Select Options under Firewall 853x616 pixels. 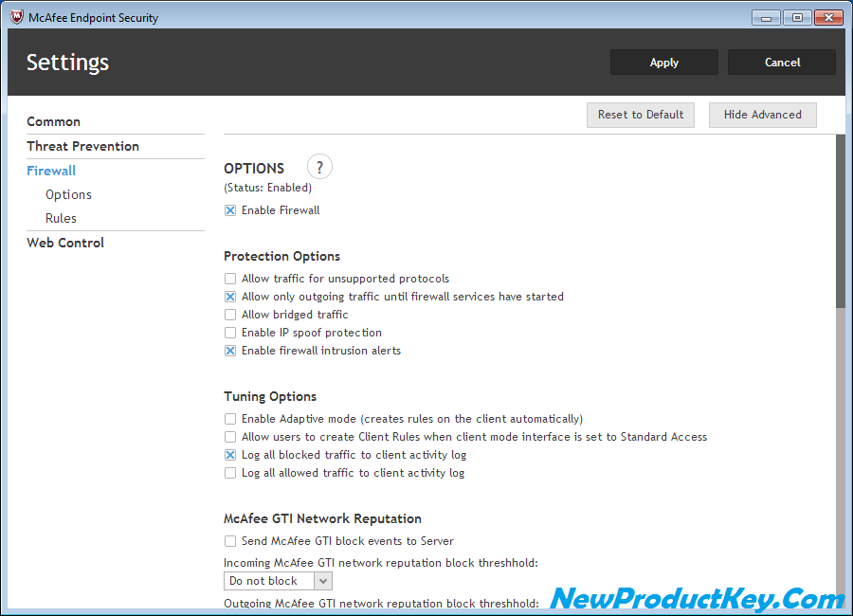click(68, 194)
